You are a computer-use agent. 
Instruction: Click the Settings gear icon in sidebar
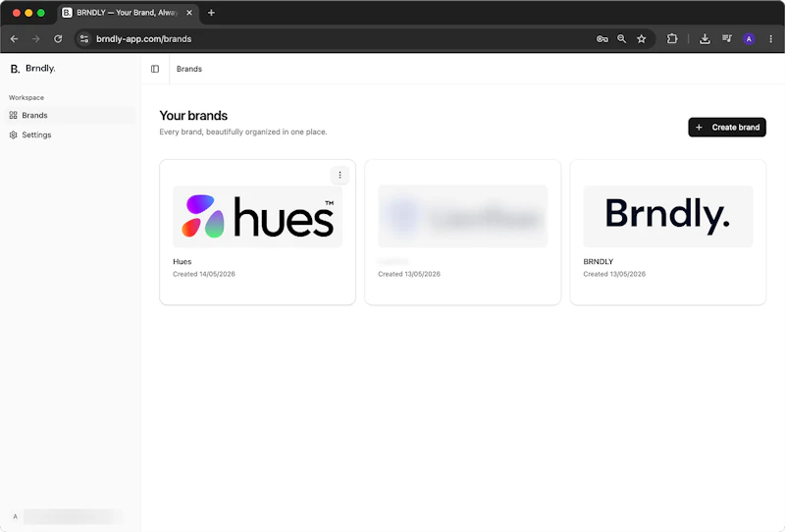point(14,134)
